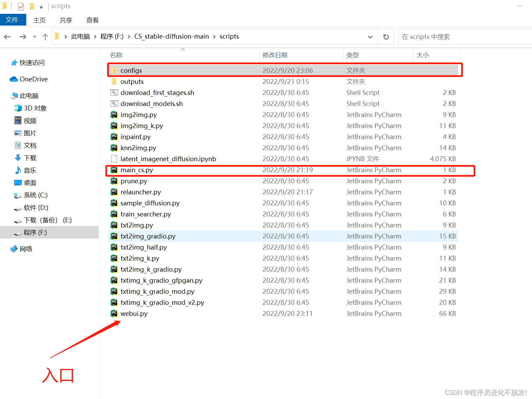532x399 pixels.
Task: Sort files by 修改日期 column
Action: coord(275,55)
